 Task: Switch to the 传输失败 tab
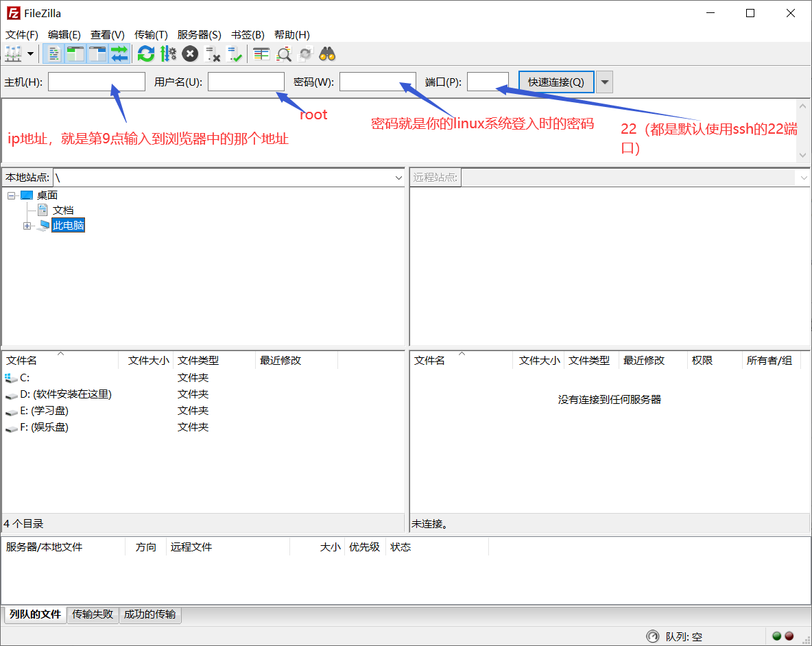(x=93, y=614)
